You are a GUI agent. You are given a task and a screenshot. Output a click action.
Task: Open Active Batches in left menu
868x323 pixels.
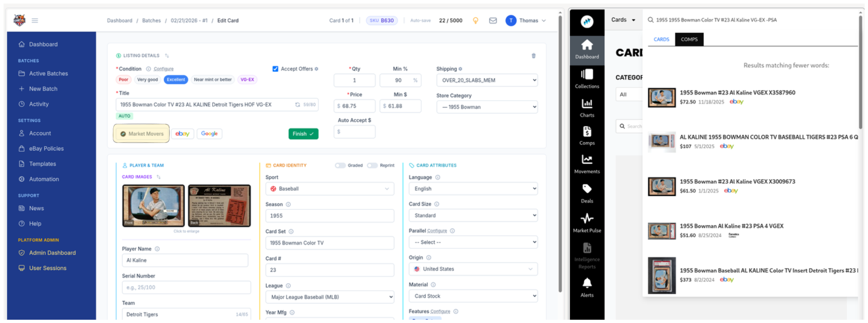(48, 74)
